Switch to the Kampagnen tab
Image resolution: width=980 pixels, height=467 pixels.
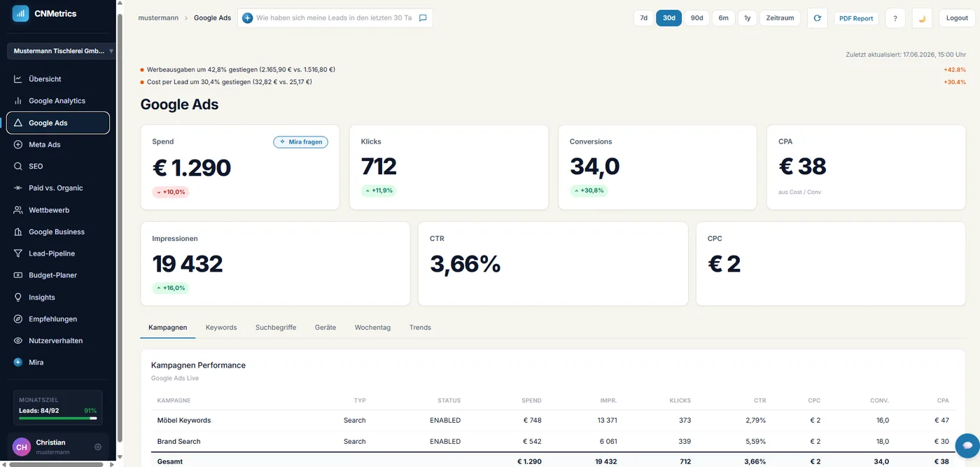point(168,328)
